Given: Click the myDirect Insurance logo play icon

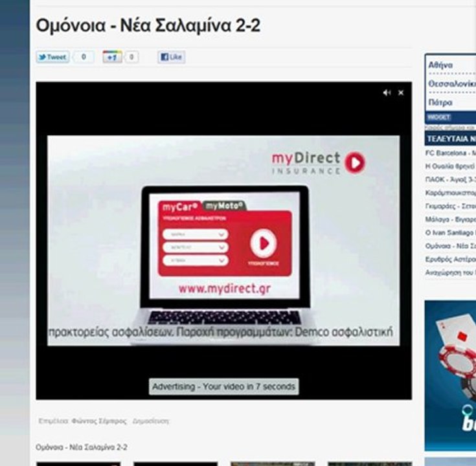Looking at the screenshot, I should click(355, 162).
